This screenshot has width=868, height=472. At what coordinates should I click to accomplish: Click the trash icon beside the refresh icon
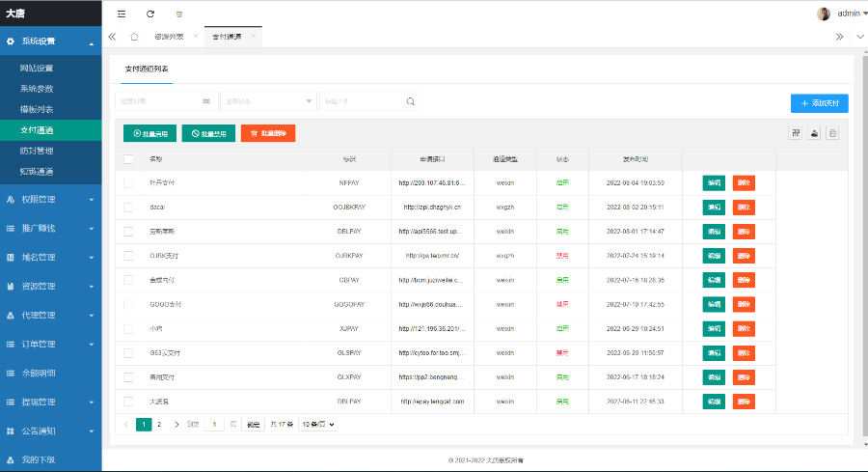178,14
